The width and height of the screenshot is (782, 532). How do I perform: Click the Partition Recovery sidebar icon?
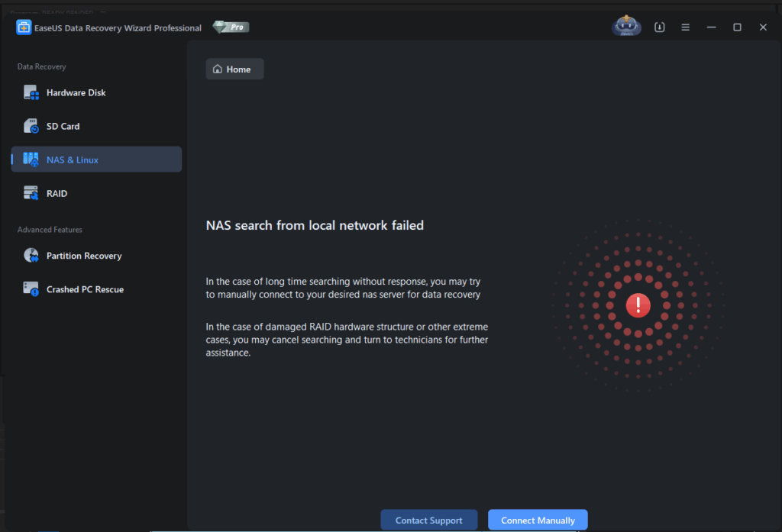[31, 255]
